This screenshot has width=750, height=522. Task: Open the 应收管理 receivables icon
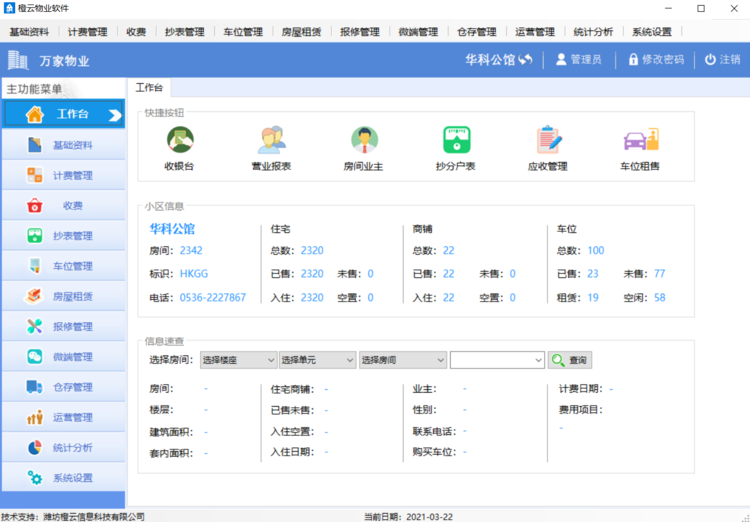[547, 141]
